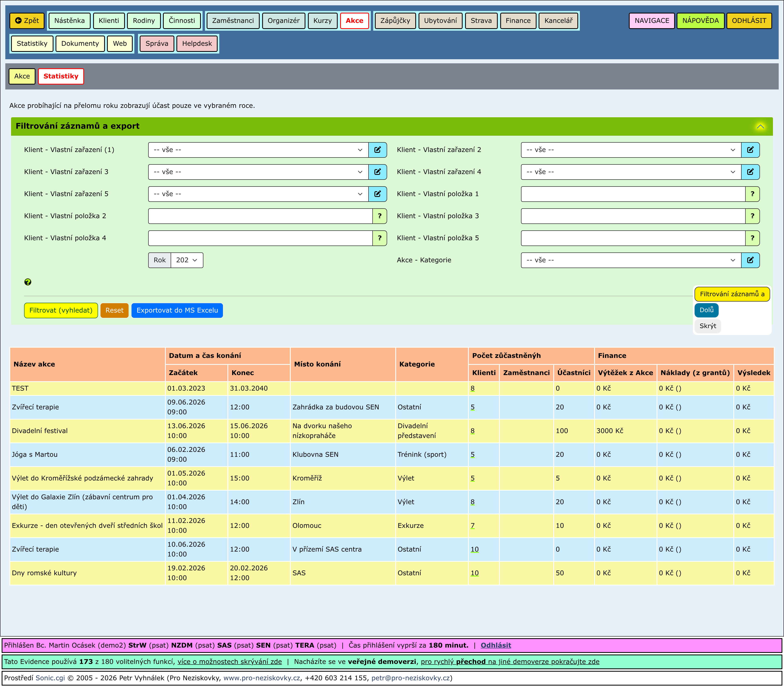Image resolution: width=784 pixels, height=697 pixels.
Task: Click question mark beside Vlastní položka 4
Action: [379, 238]
